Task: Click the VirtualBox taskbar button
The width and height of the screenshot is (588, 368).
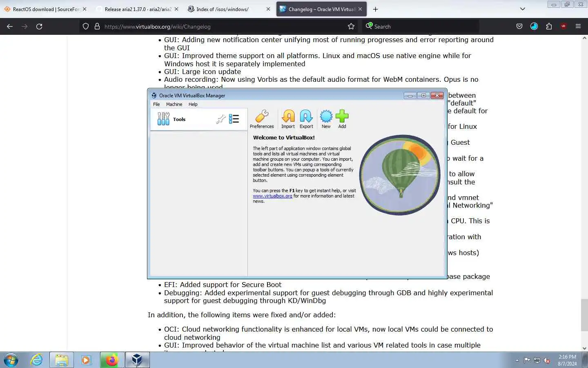Action: coord(137,360)
